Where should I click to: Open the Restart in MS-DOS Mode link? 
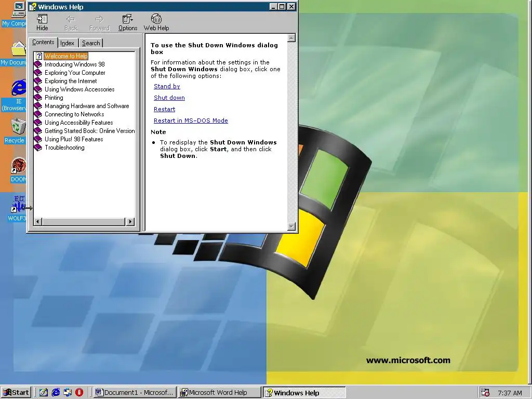click(191, 121)
